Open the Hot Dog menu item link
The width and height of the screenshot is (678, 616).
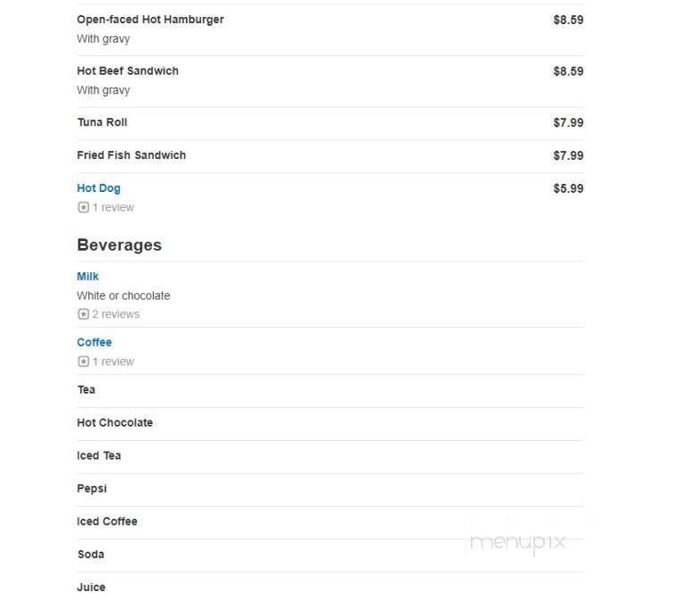point(98,188)
